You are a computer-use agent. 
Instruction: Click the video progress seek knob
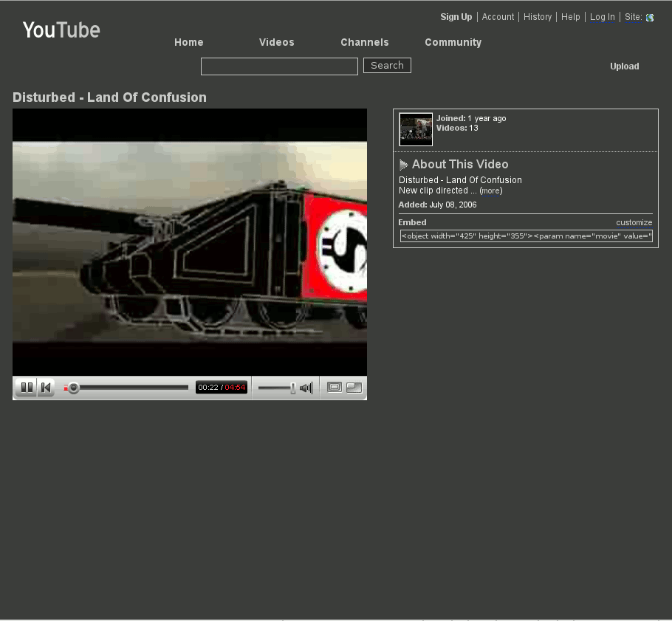click(74, 388)
